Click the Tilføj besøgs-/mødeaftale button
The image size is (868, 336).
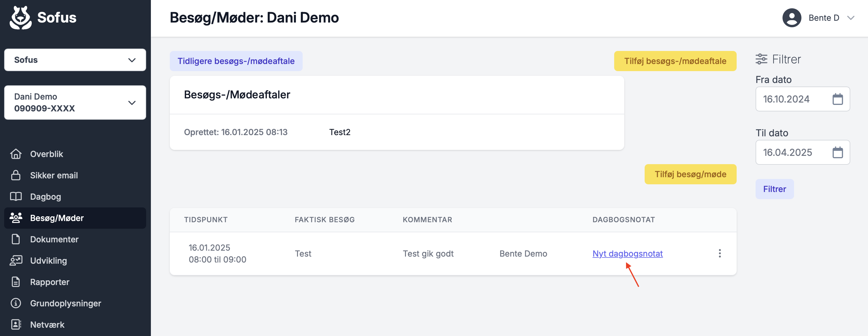tap(675, 61)
